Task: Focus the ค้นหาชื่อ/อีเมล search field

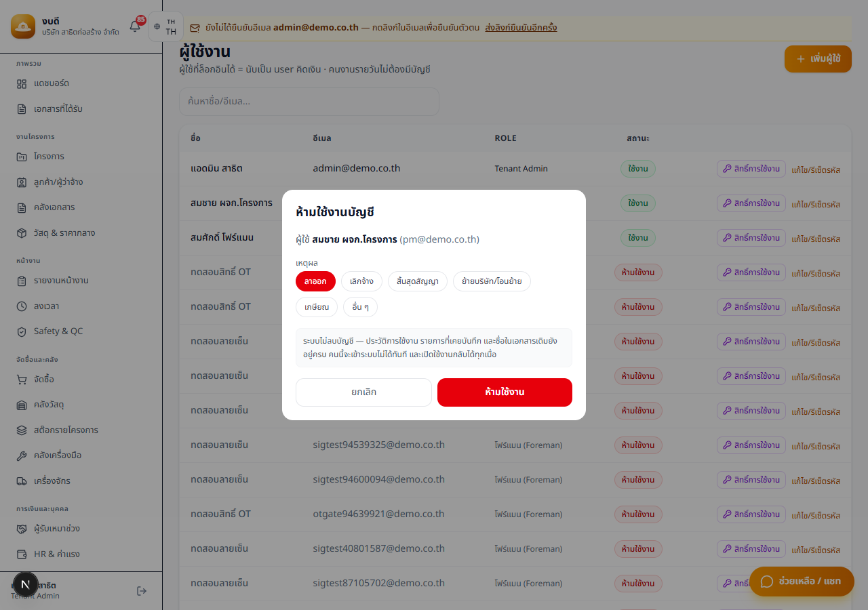Action: point(309,102)
